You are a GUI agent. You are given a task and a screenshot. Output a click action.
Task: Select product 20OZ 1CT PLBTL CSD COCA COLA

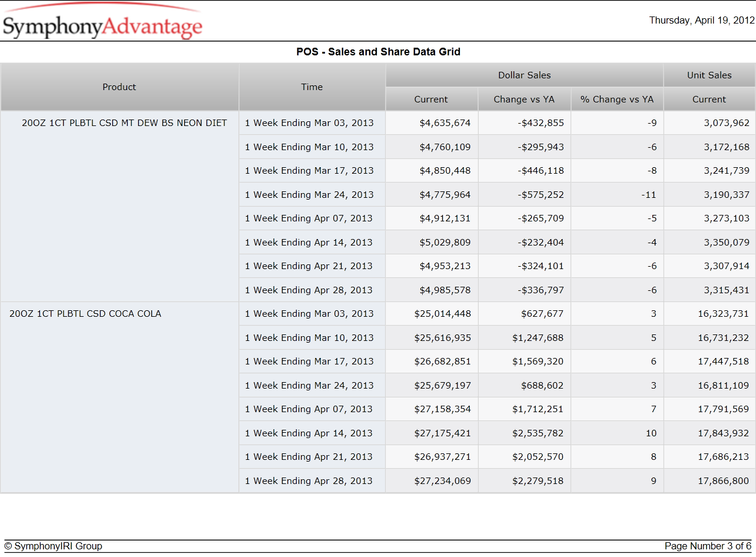pyautogui.click(x=85, y=314)
